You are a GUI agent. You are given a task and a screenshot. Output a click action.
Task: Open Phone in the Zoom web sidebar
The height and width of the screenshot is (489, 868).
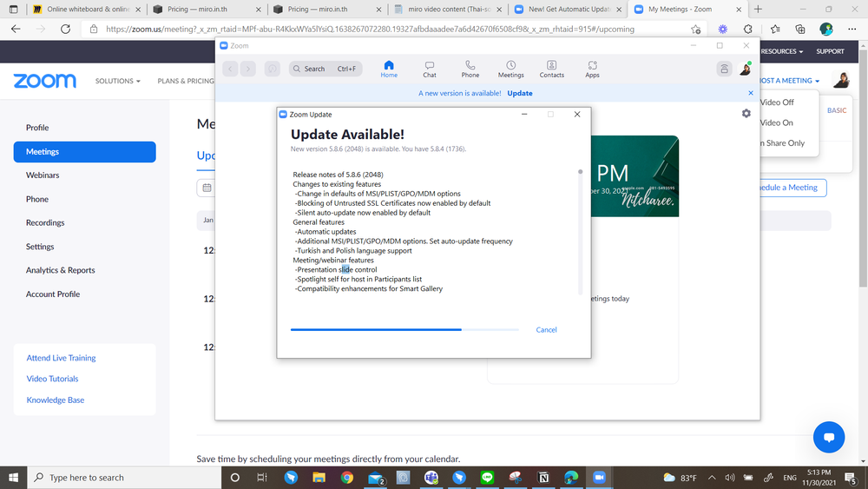pyautogui.click(x=37, y=199)
